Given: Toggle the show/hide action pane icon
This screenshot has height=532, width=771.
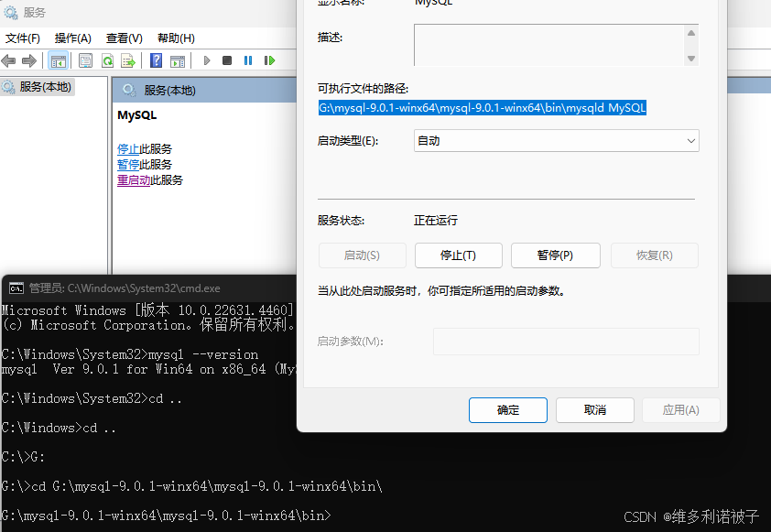Looking at the screenshot, I should click(x=178, y=61).
